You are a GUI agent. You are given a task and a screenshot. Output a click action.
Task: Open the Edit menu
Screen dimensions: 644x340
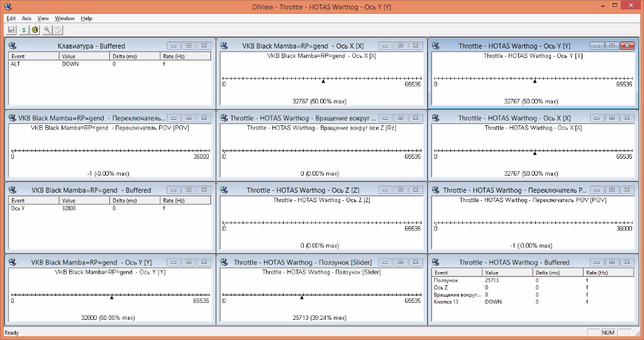(11, 18)
